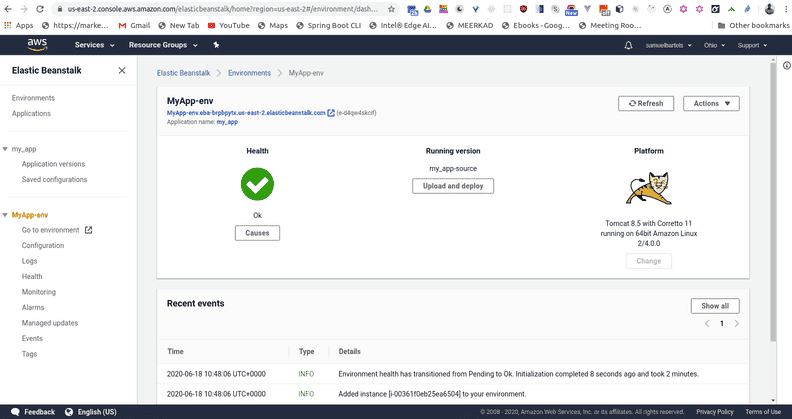Screen dimensions: 792x419
Task: Open the my_app application name link
Action: [x=227, y=122]
